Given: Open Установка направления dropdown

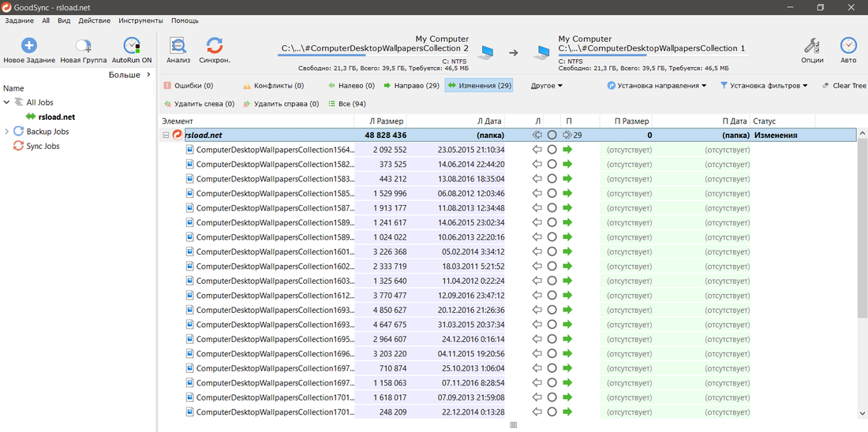Looking at the screenshot, I should (657, 85).
